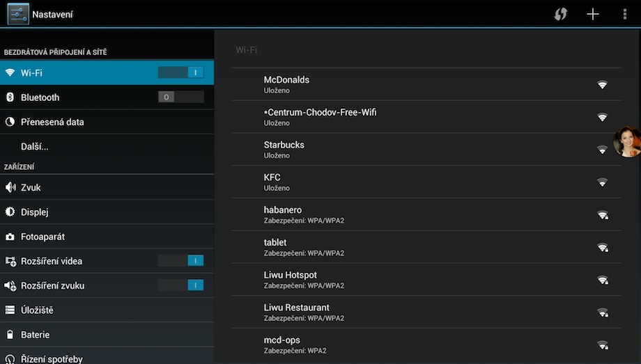The width and height of the screenshot is (641, 364).
Task: Disable the Rozšíření zvuku switch
Action: tap(180, 285)
